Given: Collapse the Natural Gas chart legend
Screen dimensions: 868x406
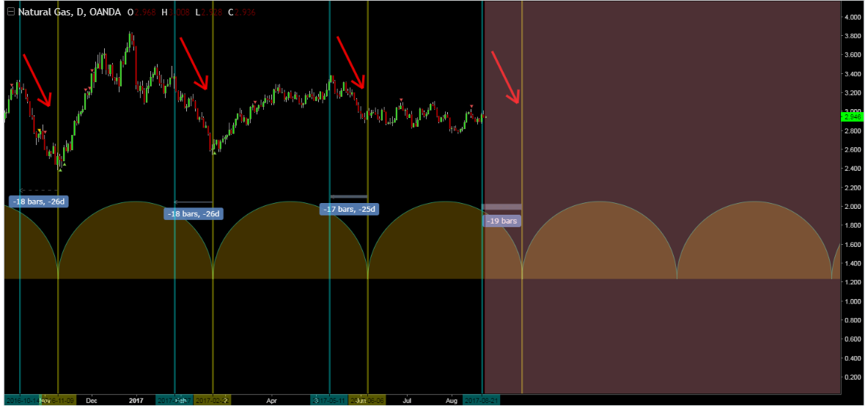Looking at the screenshot, I should coord(10,12).
